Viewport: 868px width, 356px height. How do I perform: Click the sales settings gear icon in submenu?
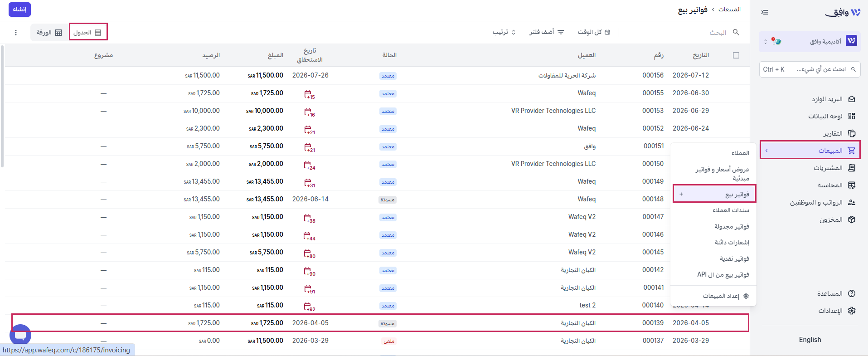[x=746, y=296]
